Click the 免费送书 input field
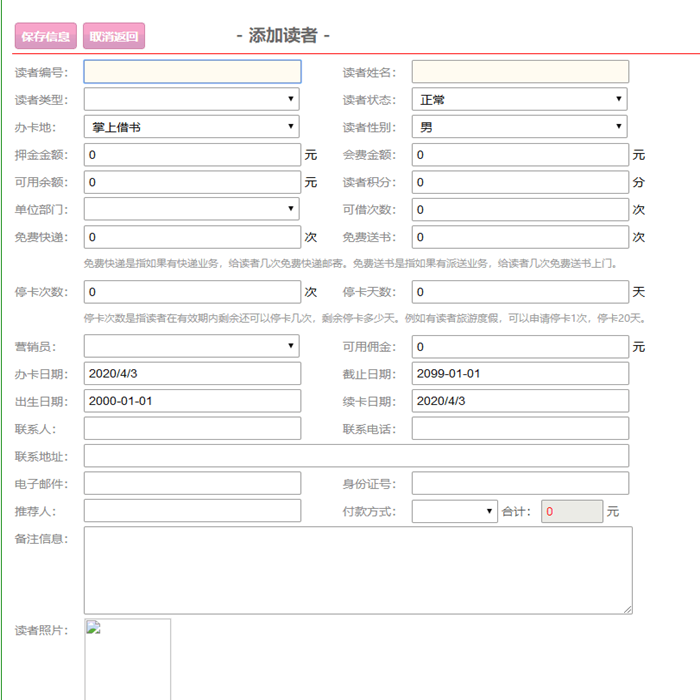The width and height of the screenshot is (700, 700). 520,237
